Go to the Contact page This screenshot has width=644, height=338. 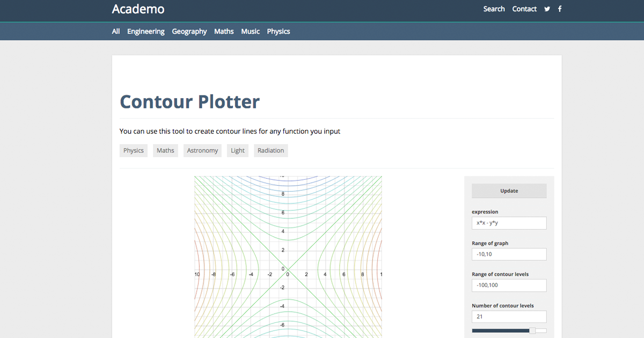coord(524,9)
